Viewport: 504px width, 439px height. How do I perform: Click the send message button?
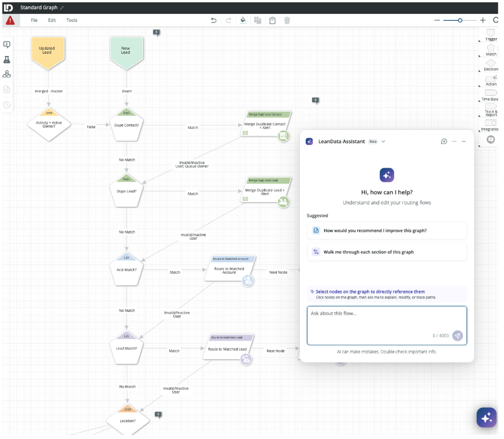point(458,336)
